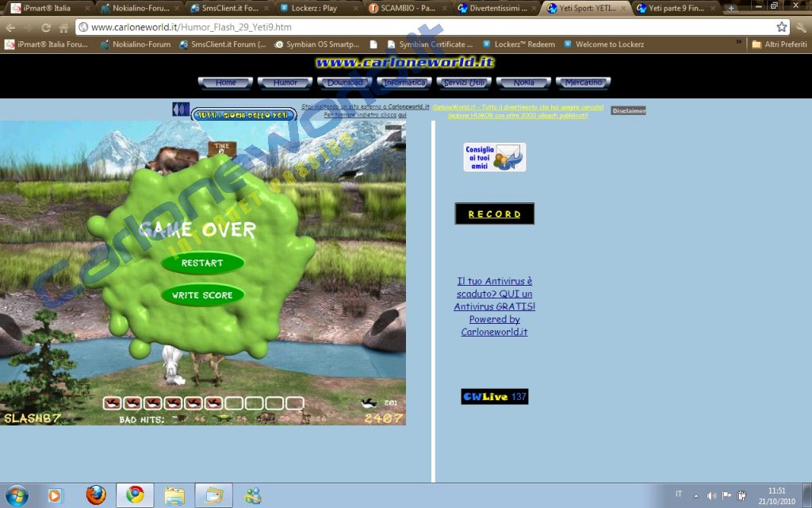Launch Windows Media Player from taskbar
Viewport: 812px width, 508px height.
[x=55, y=495]
